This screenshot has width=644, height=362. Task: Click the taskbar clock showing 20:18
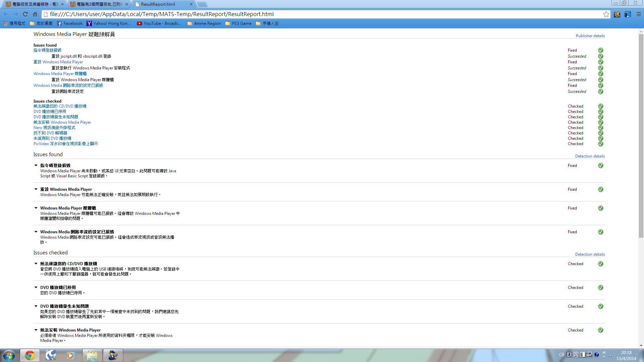(626, 355)
